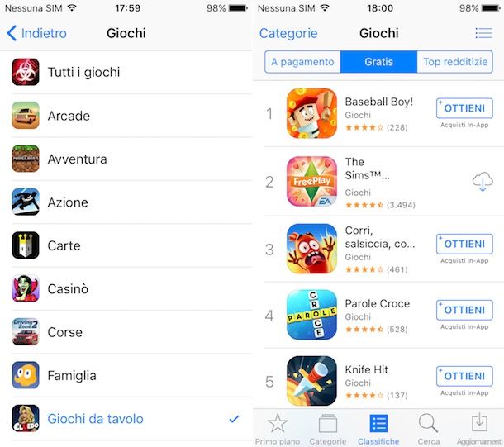Tap the Parole Croce app icon
504x447 pixels.
coord(311,315)
